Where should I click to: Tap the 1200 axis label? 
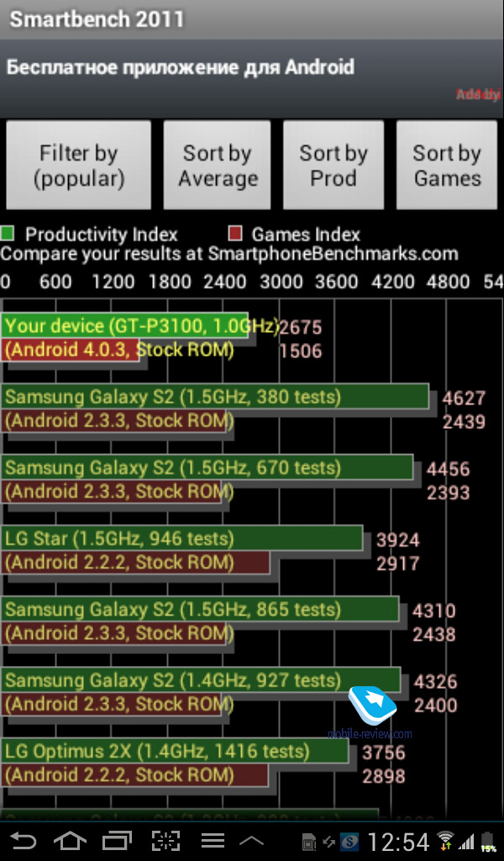tap(113, 281)
